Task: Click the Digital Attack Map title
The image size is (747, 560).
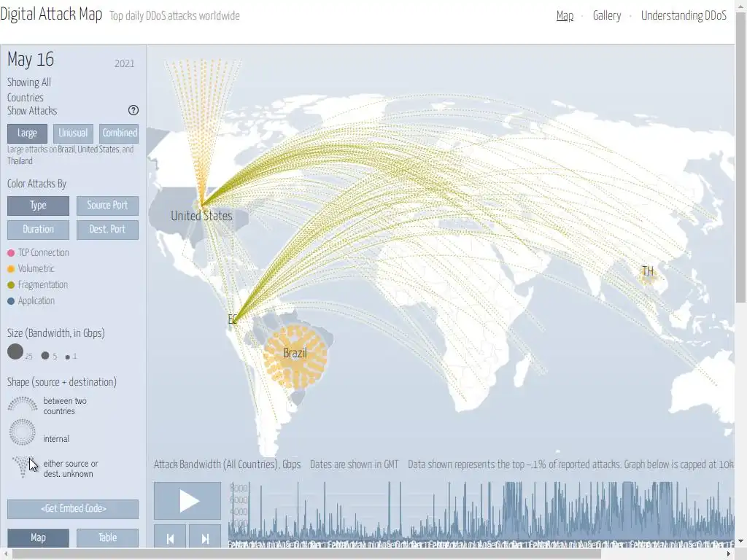Action: click(51, 15)
